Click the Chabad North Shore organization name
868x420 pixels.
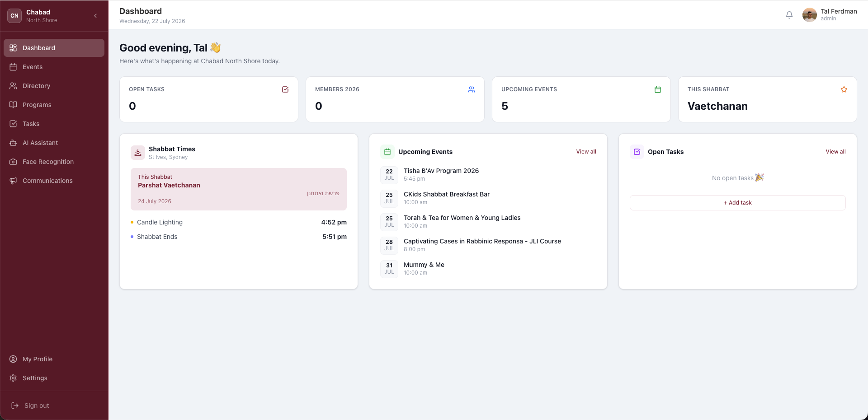coord(42,16)
